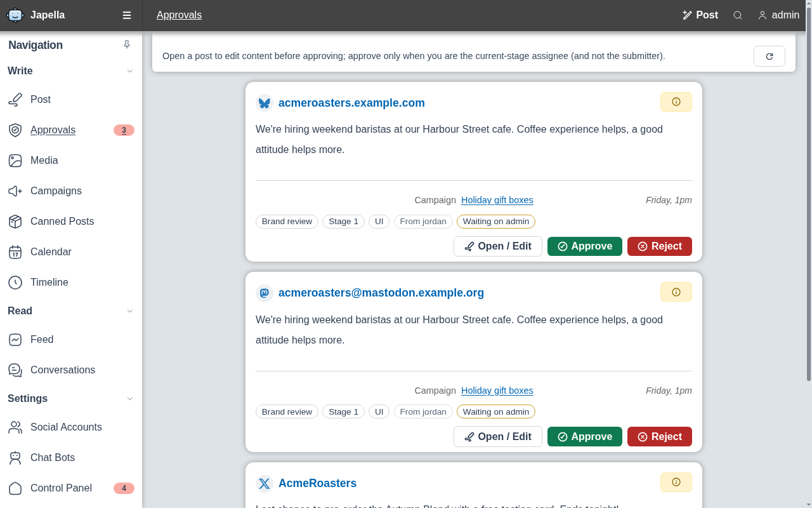Approve the Mastodon acmeroasters post
Viewport: 812px width, 508px height.
click(x=585, y=437)
